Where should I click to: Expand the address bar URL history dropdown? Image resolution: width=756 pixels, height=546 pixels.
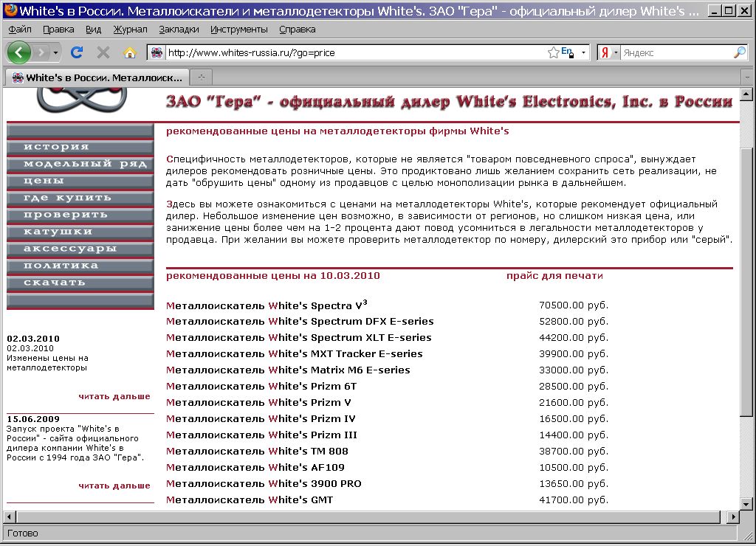click(x=583, y=52)
